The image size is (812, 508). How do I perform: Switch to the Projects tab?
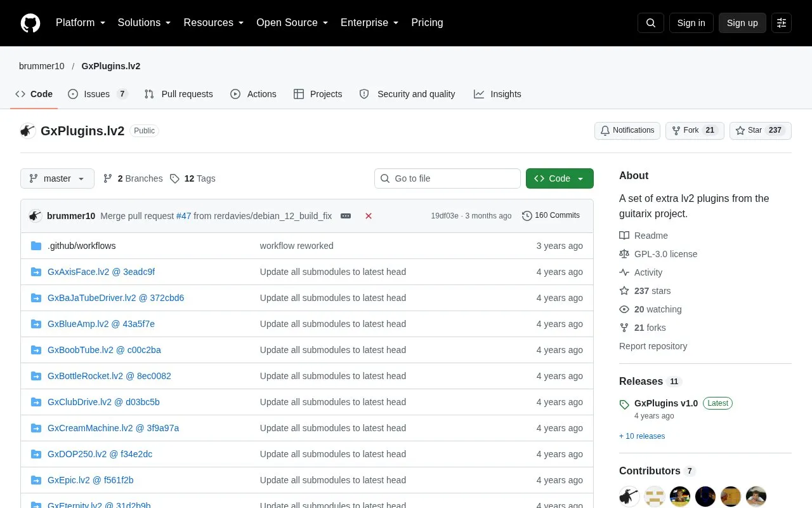point(318,94)
